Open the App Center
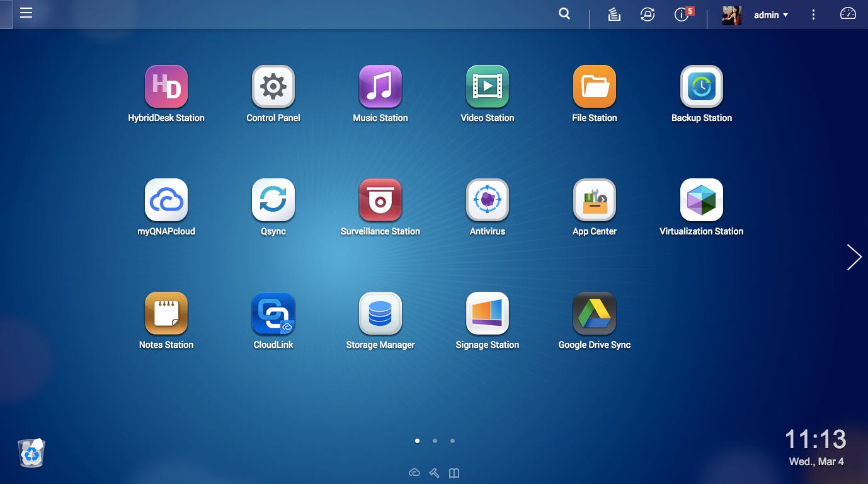868x484 pixels. (595, 200)
